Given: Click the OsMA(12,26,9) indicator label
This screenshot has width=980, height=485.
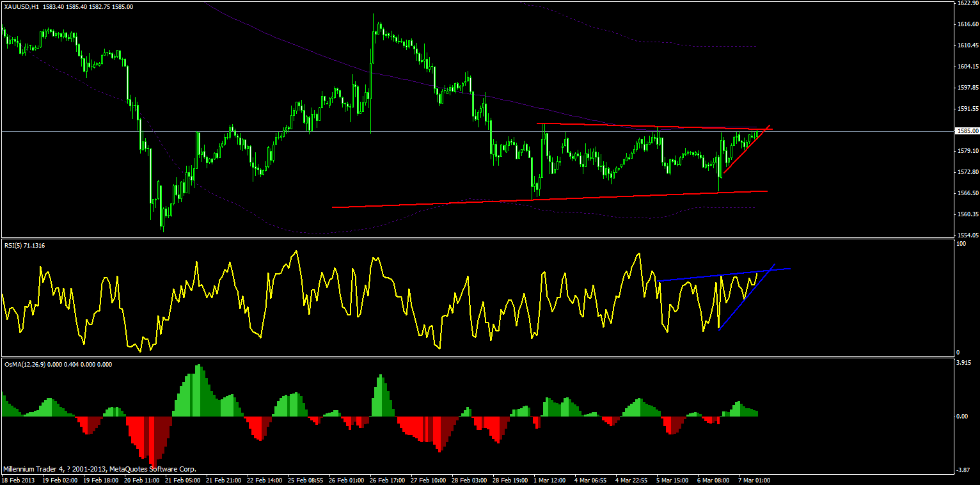Looking at the screenshot, I should [x=58, y=364].
